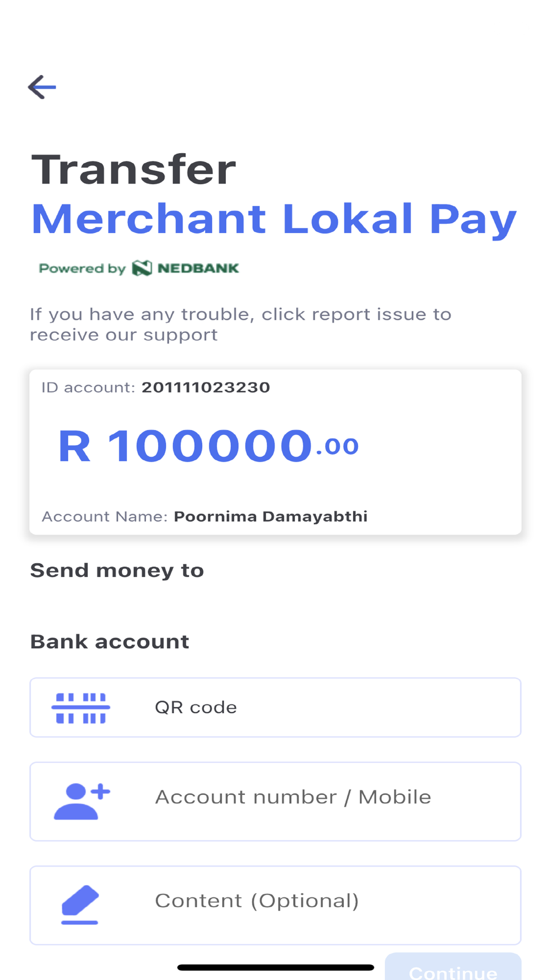Tap the QR code scanner icon
This screenshot has height=980, width=551.
(x=81, y=708)
